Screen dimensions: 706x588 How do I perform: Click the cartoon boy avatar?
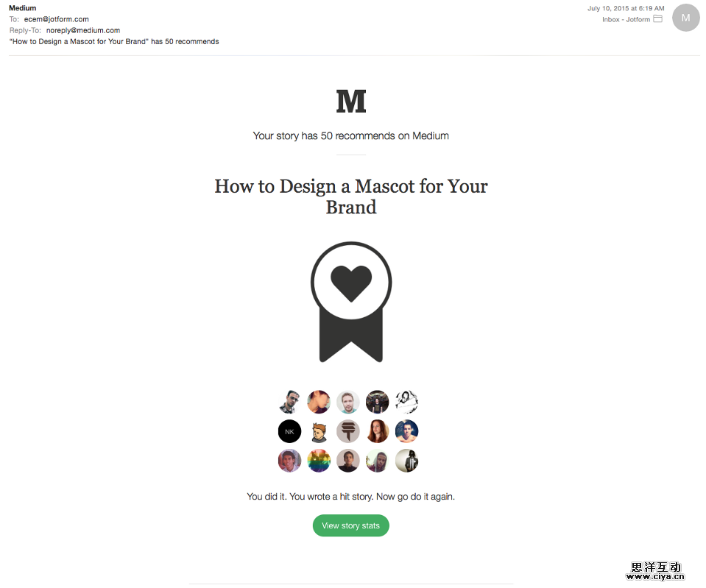pos(319,431)
